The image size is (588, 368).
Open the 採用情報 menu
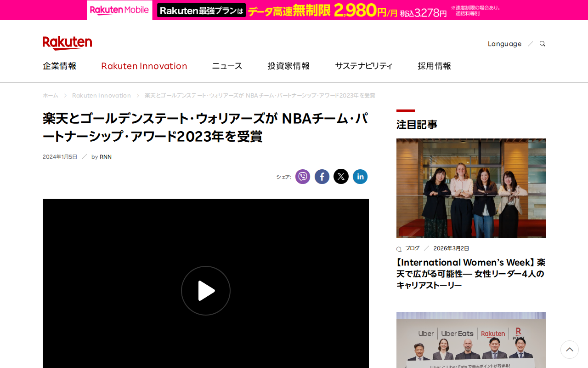435,66
